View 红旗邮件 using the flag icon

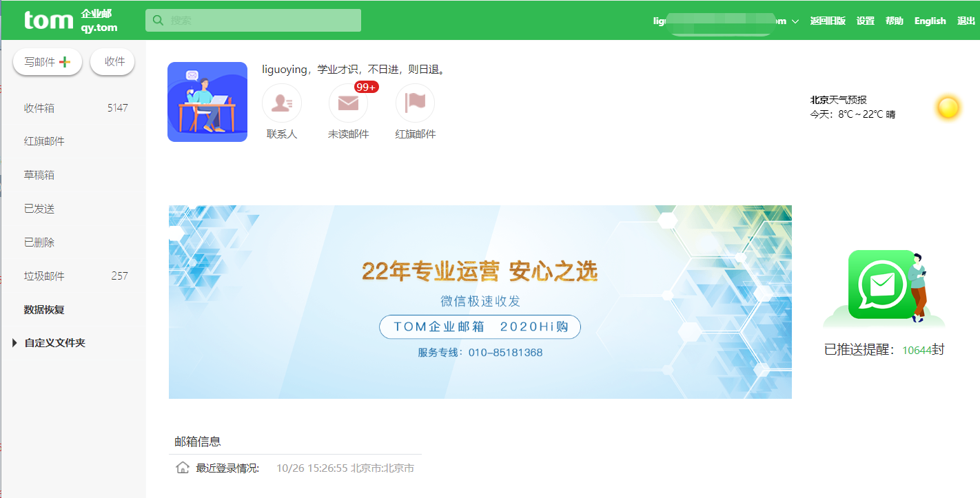point(415,102)
